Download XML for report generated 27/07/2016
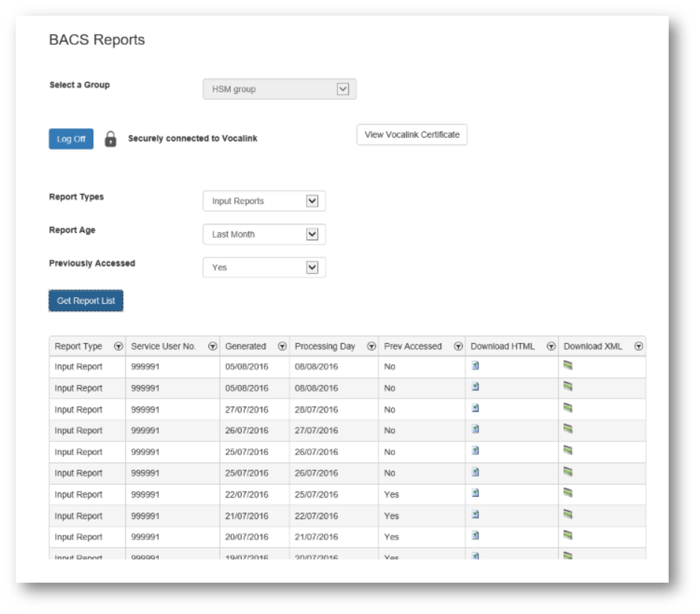Image resolution: width=700 pixels, height=614 pixels. point(568,409)
